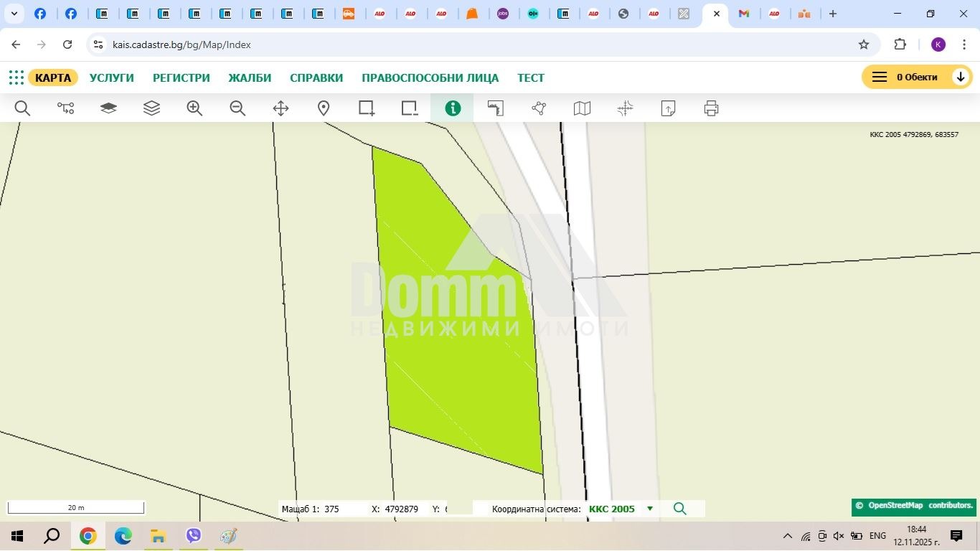Click the location pin tool
The height and width of the screenshot is (551, 980).
click(324, 108)
